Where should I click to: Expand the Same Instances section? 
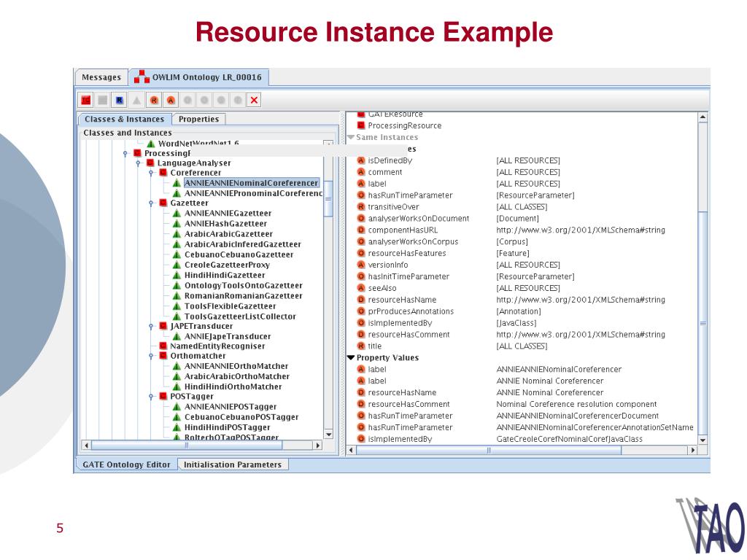[x=351, y=137]
